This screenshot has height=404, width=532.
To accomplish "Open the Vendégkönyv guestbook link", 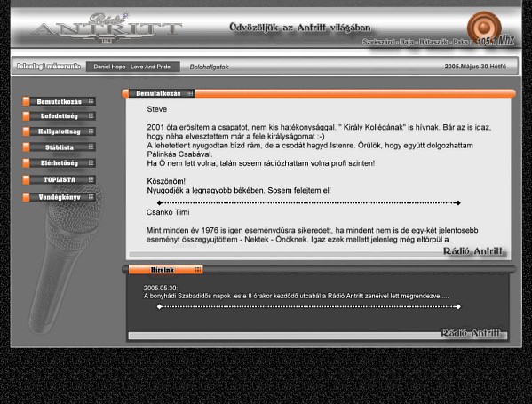I will [59, 197].
